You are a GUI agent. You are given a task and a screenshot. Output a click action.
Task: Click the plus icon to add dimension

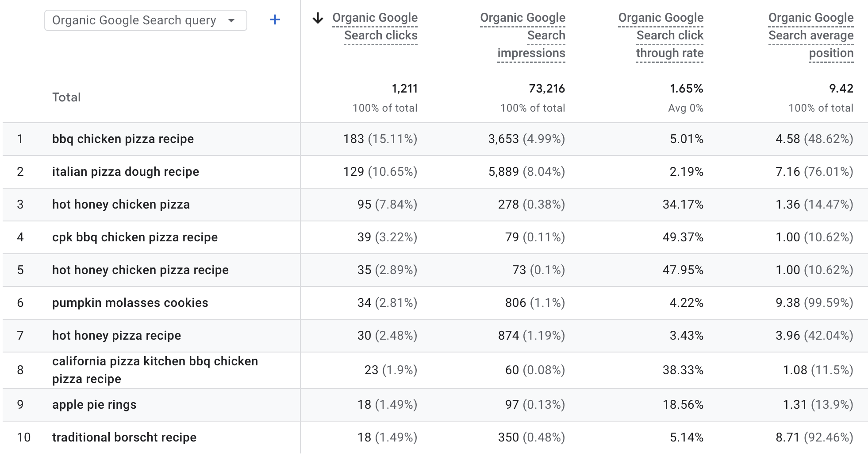coord(275,20)
